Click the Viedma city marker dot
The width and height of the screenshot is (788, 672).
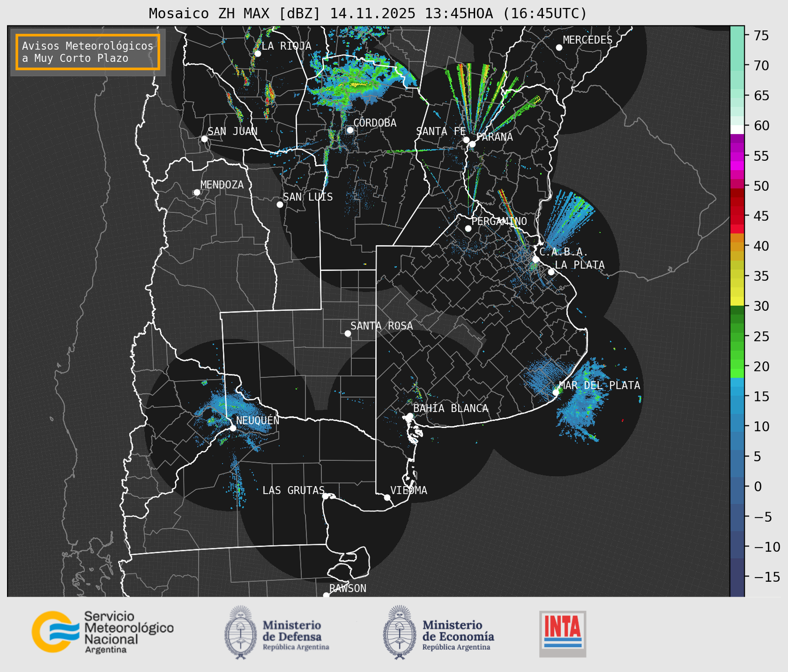[x=387, y=497]
